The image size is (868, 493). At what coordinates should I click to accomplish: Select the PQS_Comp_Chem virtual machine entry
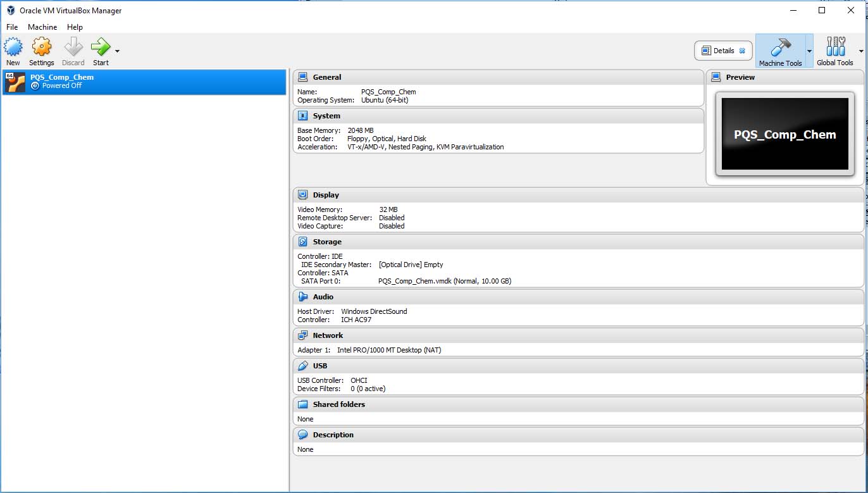(144, 82)
